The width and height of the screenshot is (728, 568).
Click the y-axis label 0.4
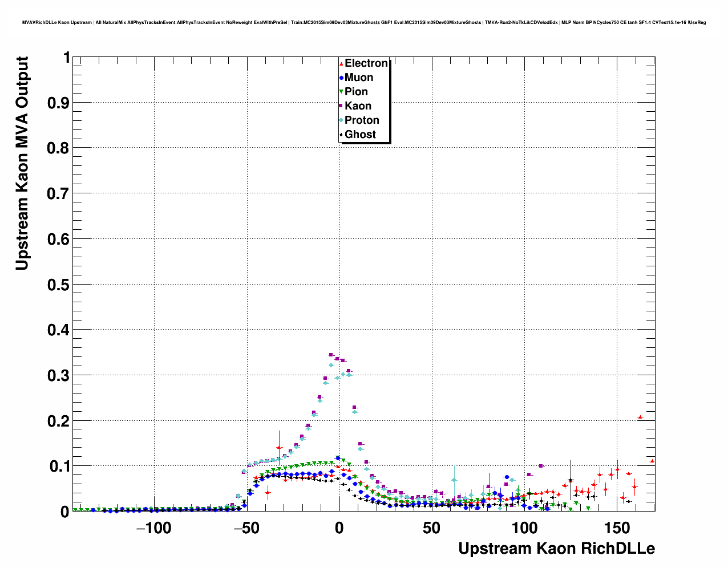tap(58, 330)
